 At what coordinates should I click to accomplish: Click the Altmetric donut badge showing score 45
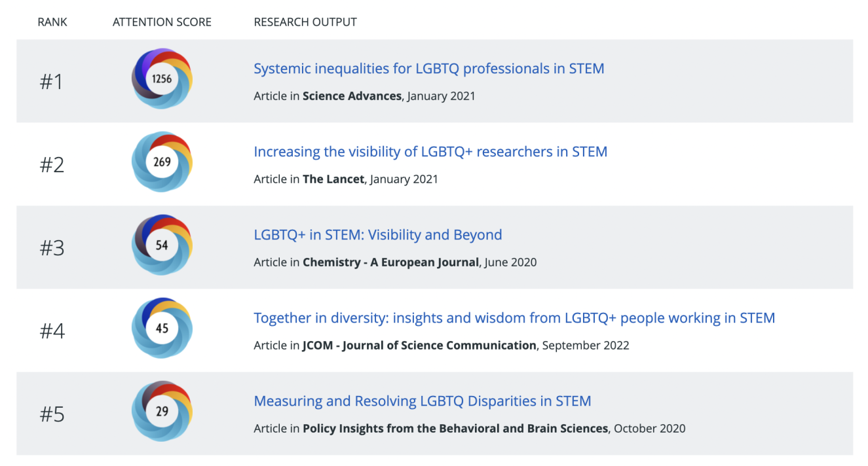point(162,328)
